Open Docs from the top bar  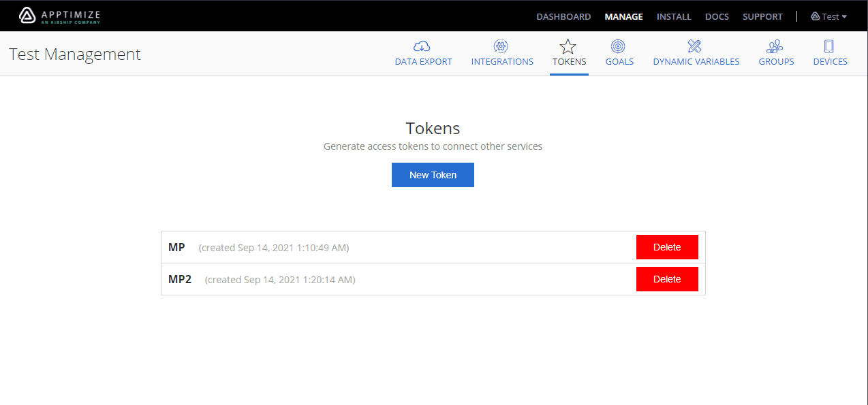(x=717, y=16)
